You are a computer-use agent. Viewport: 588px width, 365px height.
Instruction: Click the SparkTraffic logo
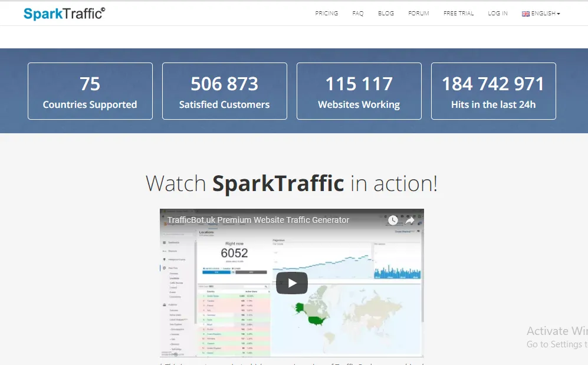64,14
